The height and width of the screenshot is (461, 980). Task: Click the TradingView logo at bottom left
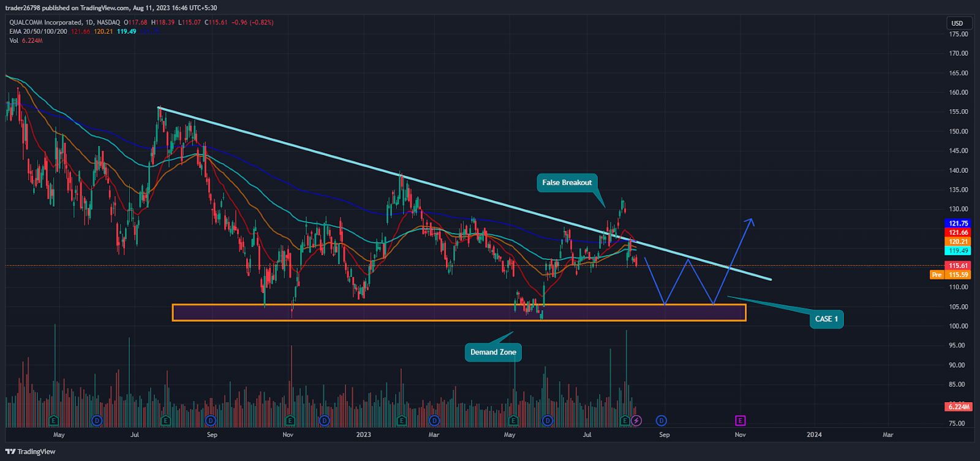[31, 452]
